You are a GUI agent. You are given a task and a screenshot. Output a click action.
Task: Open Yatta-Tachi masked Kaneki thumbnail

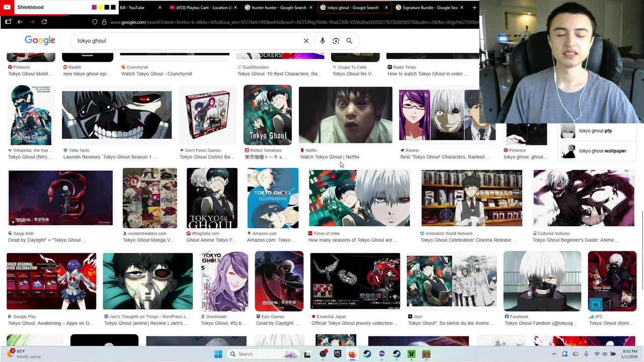point(117,115)
